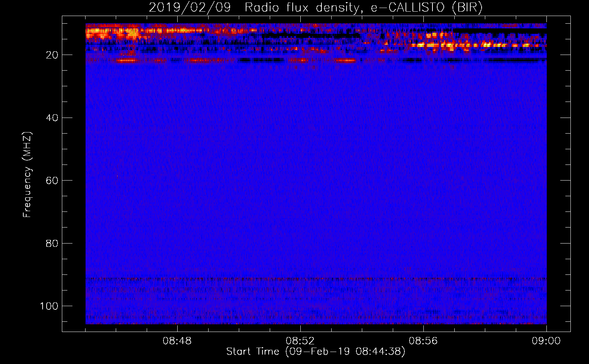Click the 08:52 time tick label
Viewport: 589px width, 364px height.
pos(300,341)
